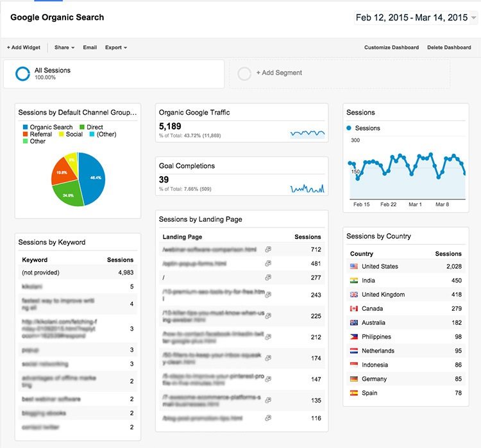Click the Goal Completions sparkline
The height and width of the screenshot is (448, 481).
pyautogui.click(x=307, y=188)
